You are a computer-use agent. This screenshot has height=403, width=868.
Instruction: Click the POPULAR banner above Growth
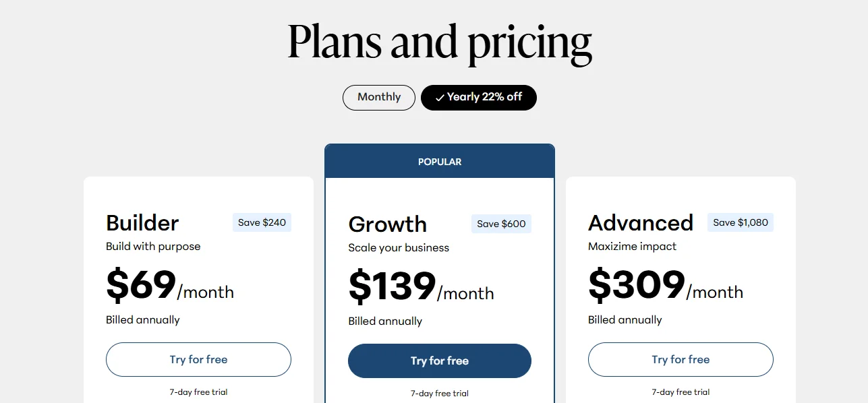pyautogui.click(x=440, y=162)
